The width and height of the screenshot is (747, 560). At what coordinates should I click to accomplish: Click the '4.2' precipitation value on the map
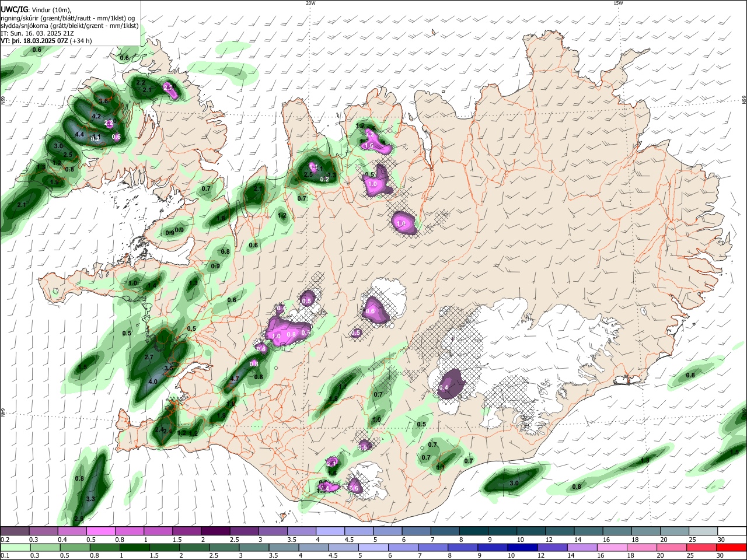click(97, 116)
